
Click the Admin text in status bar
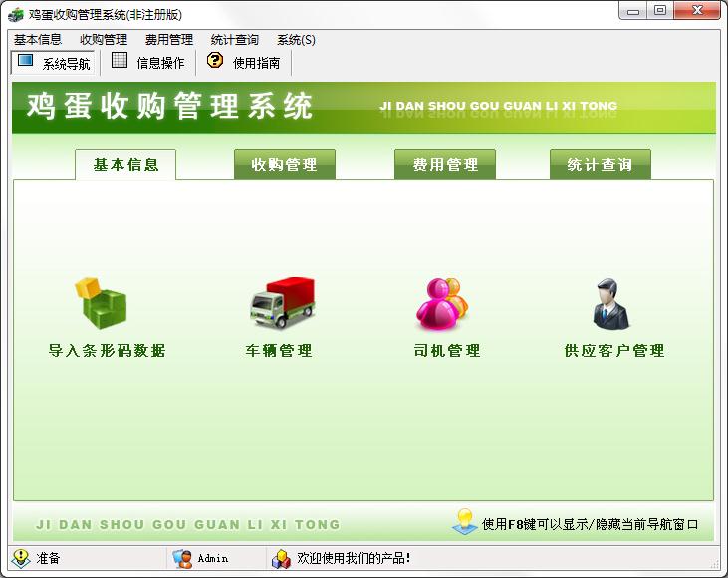coord(213,558)
